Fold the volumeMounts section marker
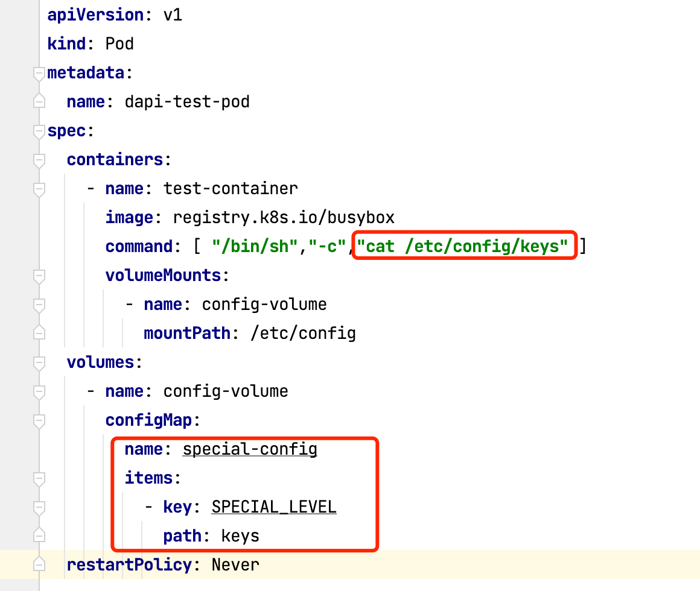This screenshot has height=591, width=700. (x=39, y=277)
